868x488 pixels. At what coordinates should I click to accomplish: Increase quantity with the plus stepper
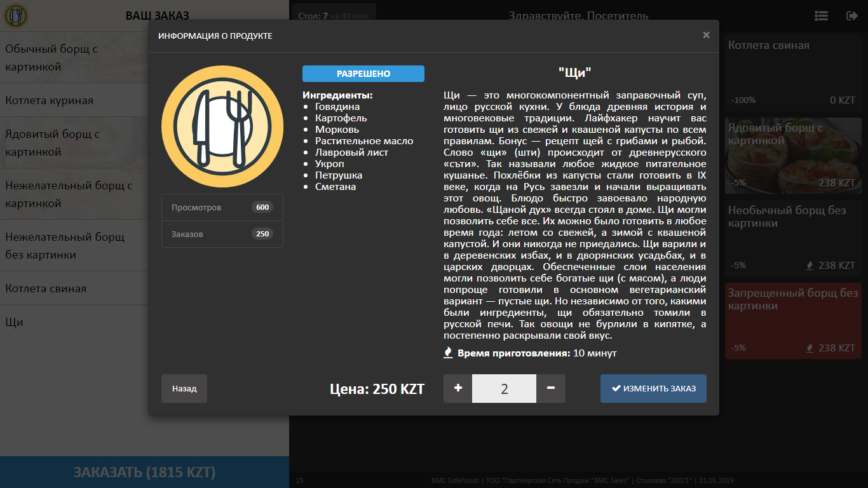click(x=458, y=388)
